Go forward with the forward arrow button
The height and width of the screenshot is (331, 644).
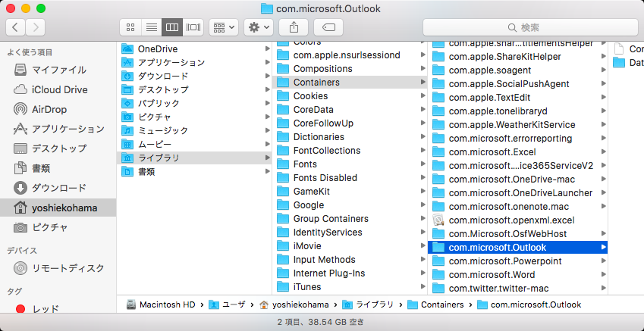(36, 27)
